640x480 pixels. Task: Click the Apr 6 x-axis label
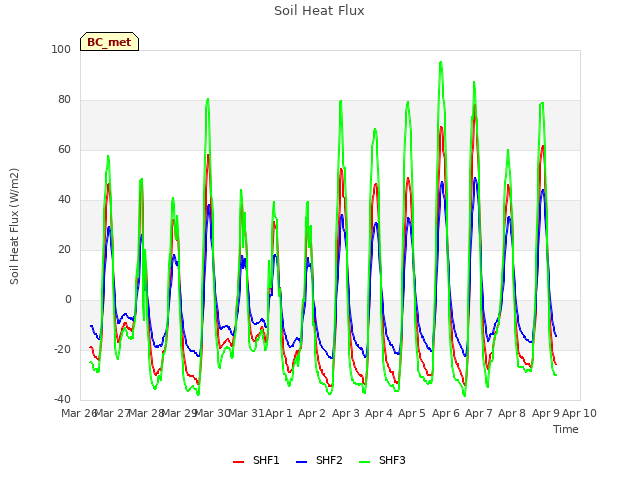pyautogui.click(x=446, y=413)
